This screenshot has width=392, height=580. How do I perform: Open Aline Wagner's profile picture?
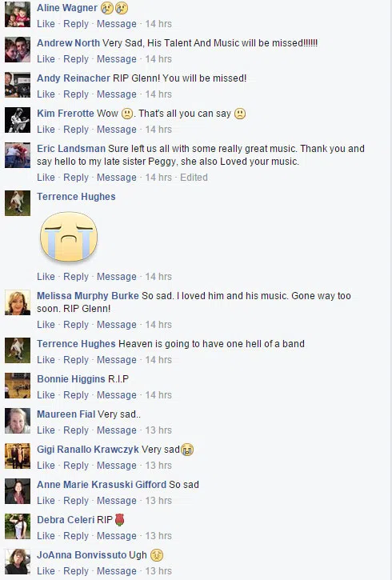(18, 14)
